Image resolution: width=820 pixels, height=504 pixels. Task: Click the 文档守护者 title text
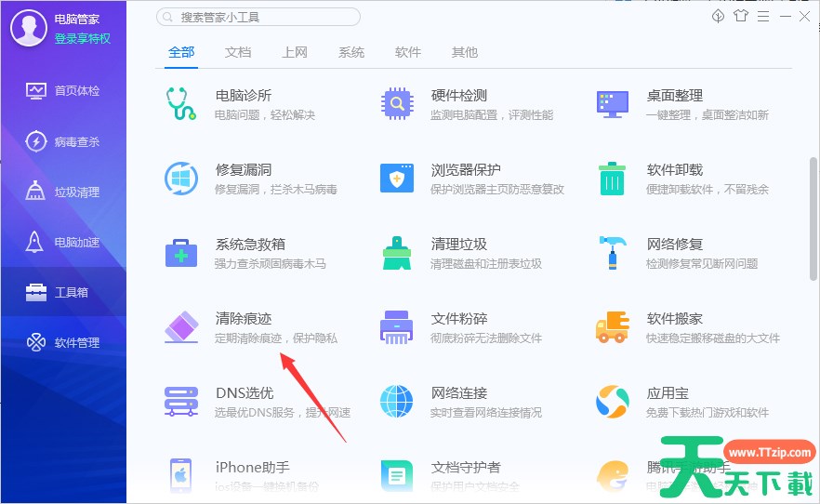click(x=466, y=467)
